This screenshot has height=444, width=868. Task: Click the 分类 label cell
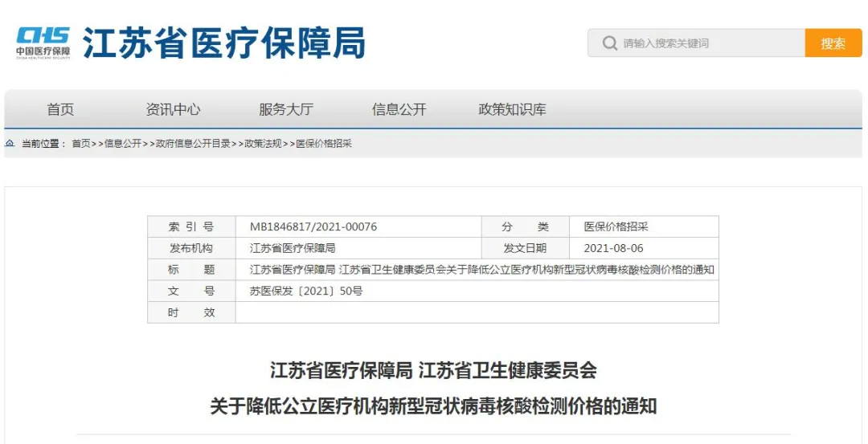pos(526,226)
